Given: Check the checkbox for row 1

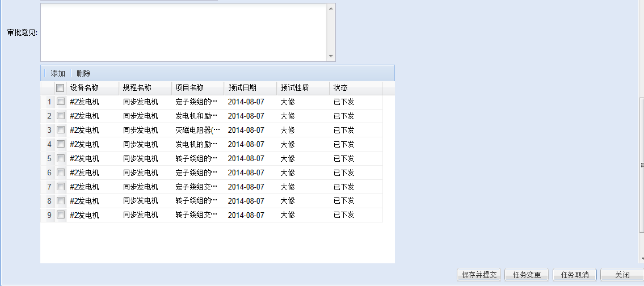Looking at the screenshot, I should click(x=60, y=102).
